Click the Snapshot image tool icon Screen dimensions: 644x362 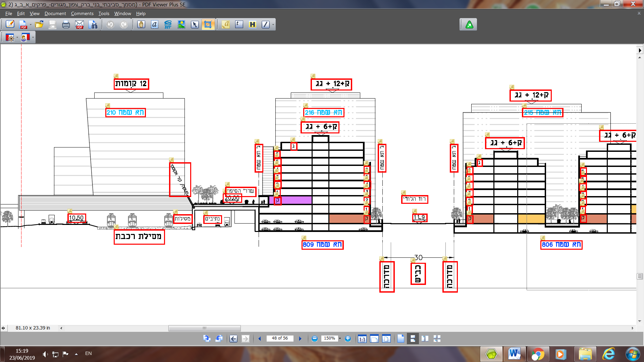click(181, 24)
